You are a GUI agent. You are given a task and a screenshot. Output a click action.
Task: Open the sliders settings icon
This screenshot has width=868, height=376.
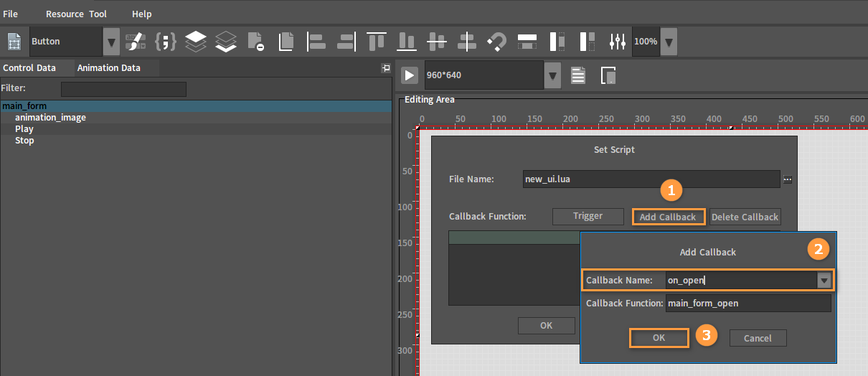click(617, 42)
